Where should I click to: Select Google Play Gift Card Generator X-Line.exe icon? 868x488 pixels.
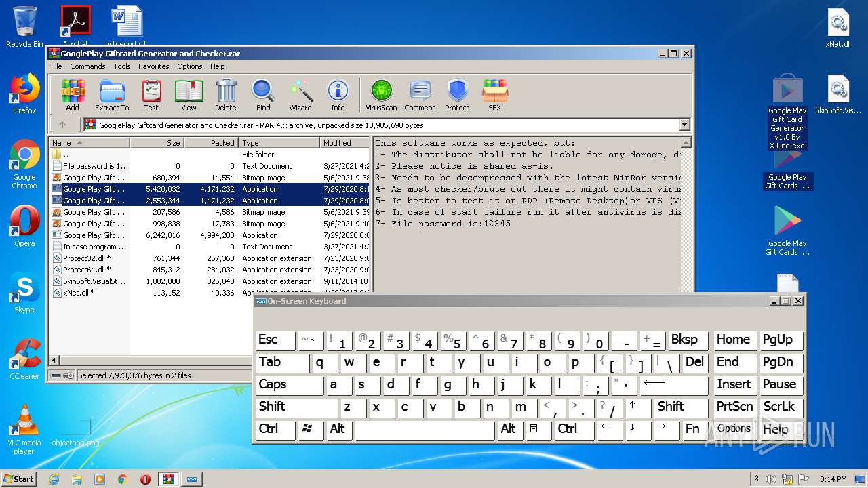(787, 113)
